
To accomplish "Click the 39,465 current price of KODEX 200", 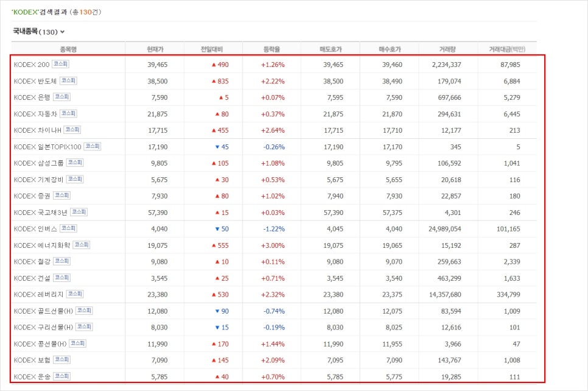I will 158,65.
